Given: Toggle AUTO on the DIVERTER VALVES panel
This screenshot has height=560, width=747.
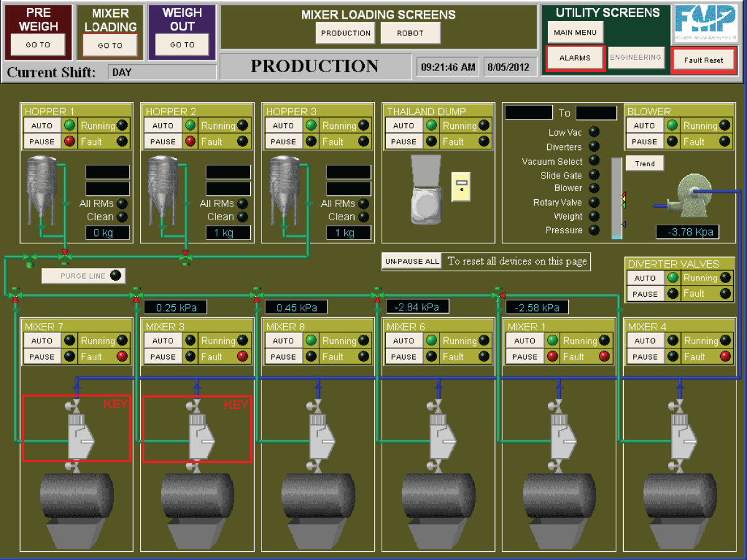Looking at the screenshot, I should [x=645, y=278].
